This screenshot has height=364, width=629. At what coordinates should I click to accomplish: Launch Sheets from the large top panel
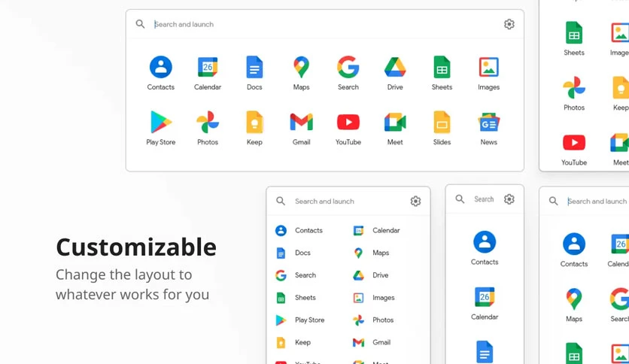[x=442, y=74]
